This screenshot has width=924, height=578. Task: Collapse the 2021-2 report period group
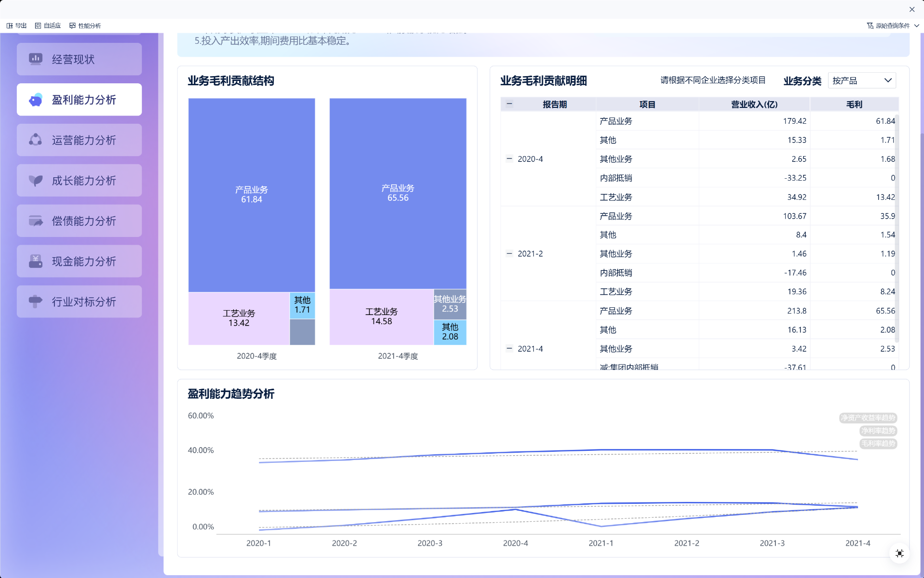[509, 253]
